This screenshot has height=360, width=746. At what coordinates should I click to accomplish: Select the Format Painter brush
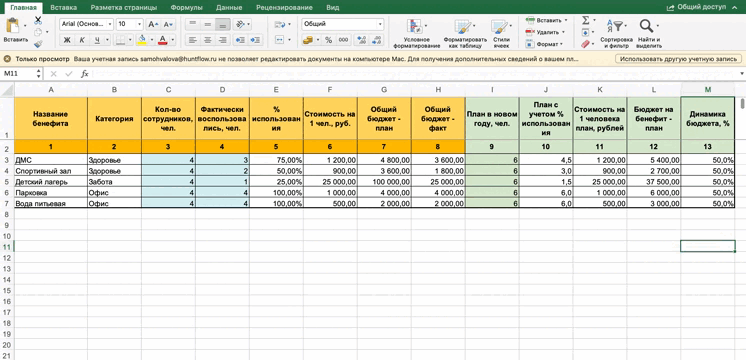tap(38, 44)
